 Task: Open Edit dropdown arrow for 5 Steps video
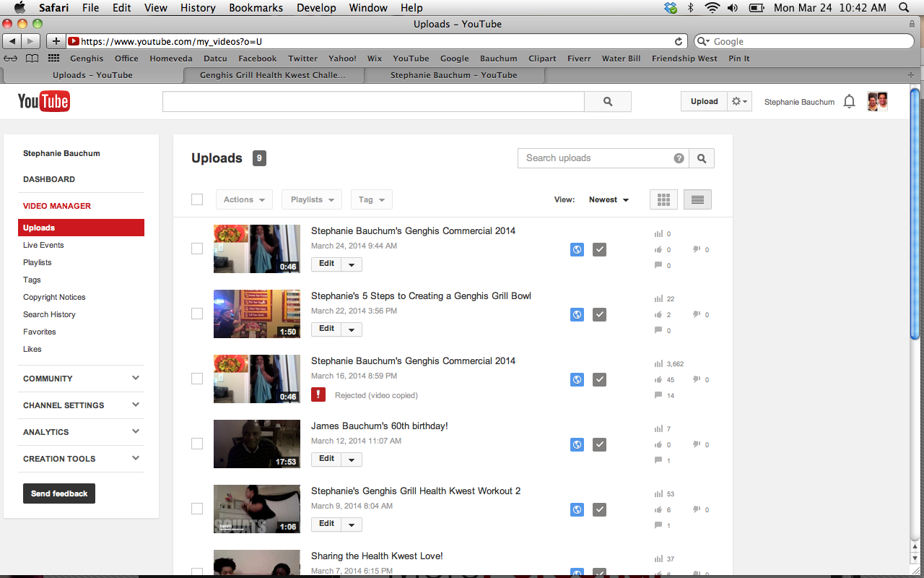[352, 329]
